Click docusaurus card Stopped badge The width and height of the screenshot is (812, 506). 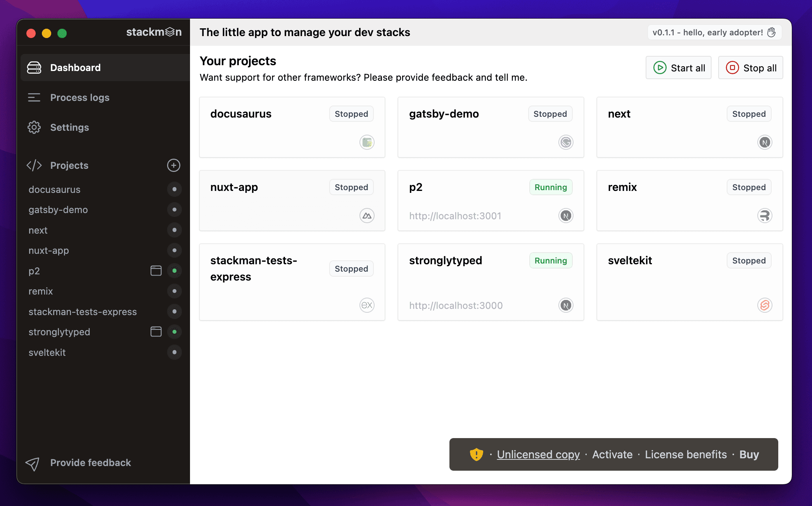pyautogui.click(x=351, y=114)
